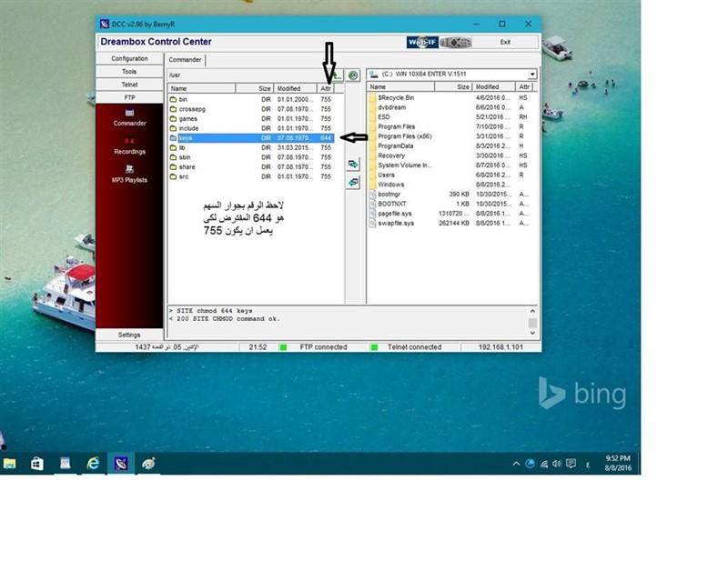Image resolution: width=728 pixels, height=581 pixels.
Task: Go up one directory on Dreambox
Action: pyautogui.click(x=337, y=75)
